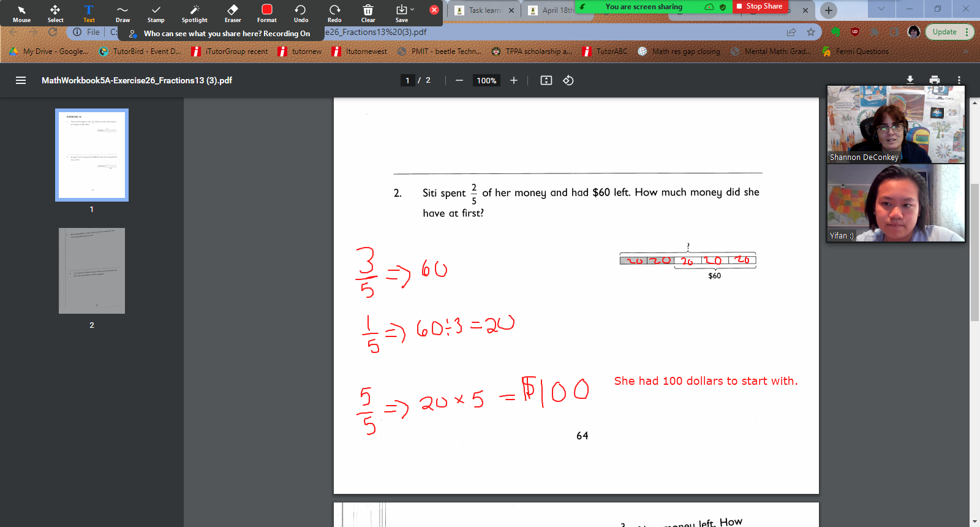Open My Drive - Google bookmark
The image size is (980, 527).
click(49, 51)
